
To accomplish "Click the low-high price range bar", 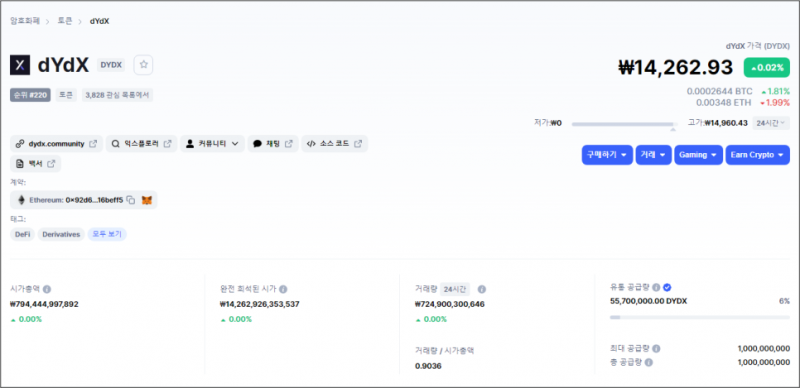I will tap(624, 124).
